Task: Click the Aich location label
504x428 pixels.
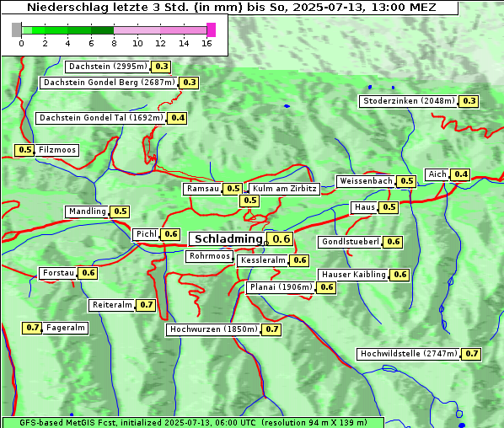Action: (x=437, y=174)
